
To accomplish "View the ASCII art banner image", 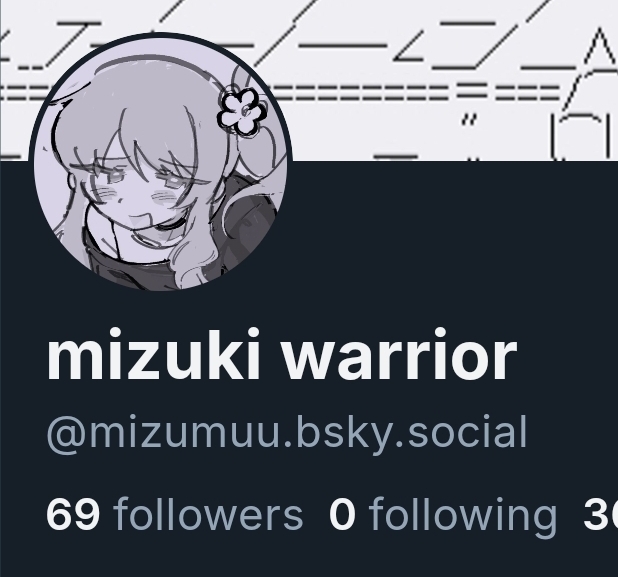I will pyautogui.click(x=309, y=80).
